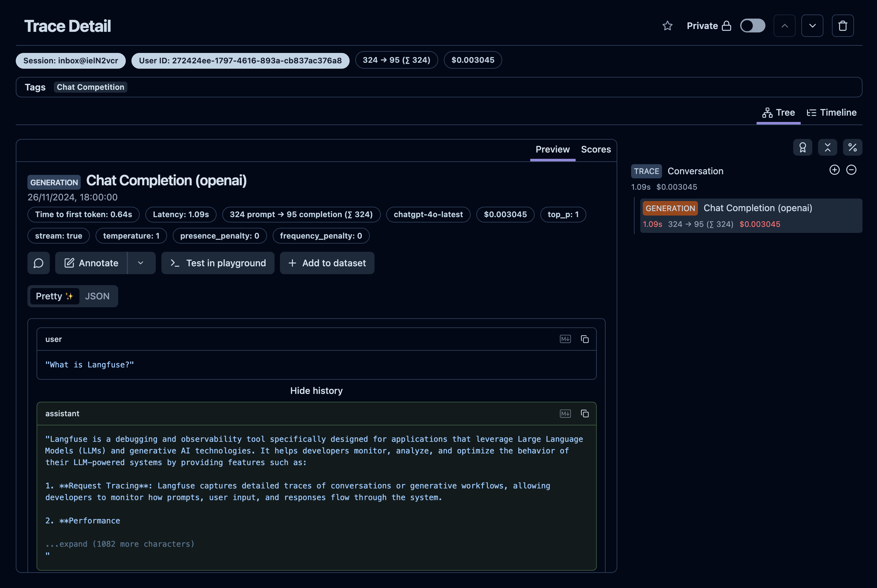The width and height of the screenshot is (877, 588).
Task: Switch to the Scores tab
Action: [x=596, y=149]
